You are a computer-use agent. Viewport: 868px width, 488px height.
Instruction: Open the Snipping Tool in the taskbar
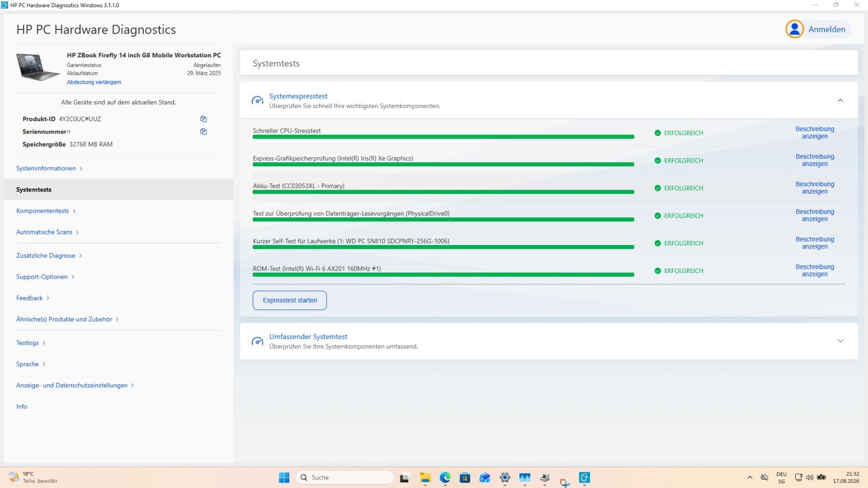565,481
